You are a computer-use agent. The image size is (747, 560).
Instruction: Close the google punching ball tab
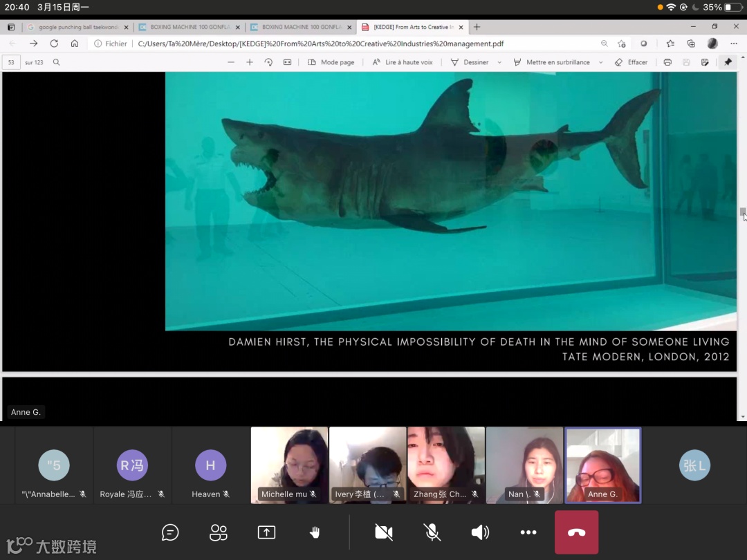(127, 27)
